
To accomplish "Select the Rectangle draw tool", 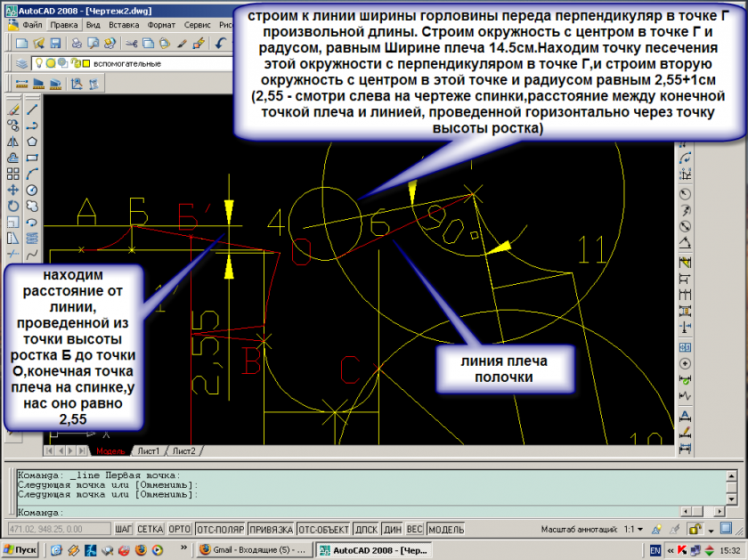I will tap(32, 158).
